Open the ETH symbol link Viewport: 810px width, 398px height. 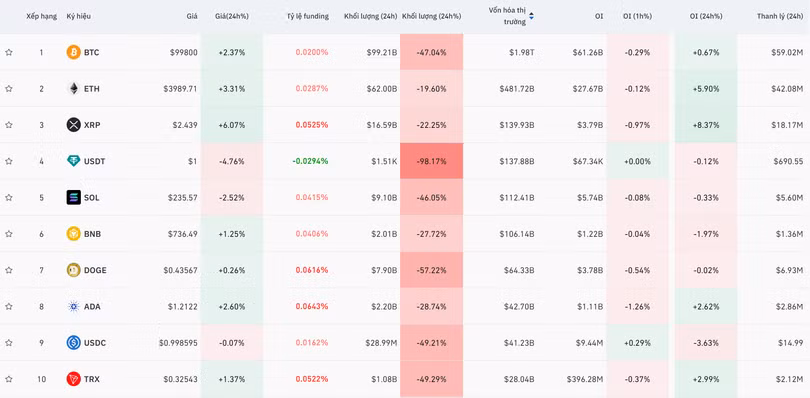point(91,88)
